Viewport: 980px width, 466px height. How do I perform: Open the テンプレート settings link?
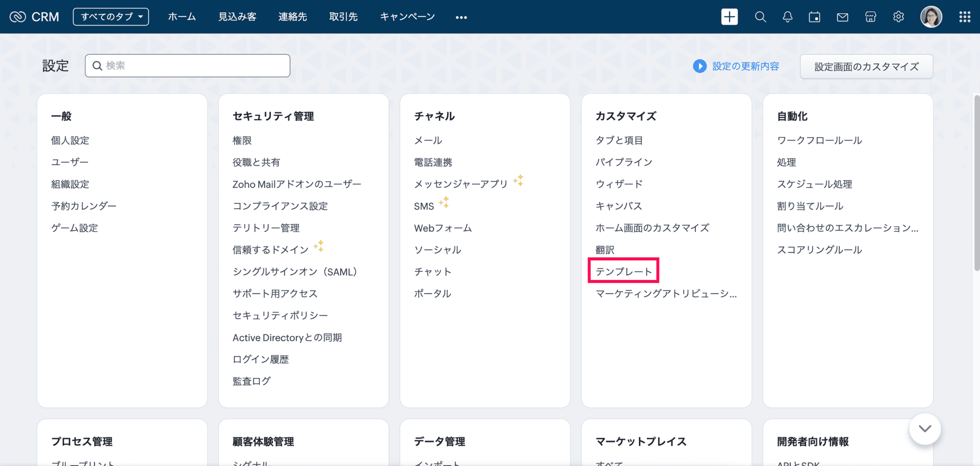coord(623,271)
